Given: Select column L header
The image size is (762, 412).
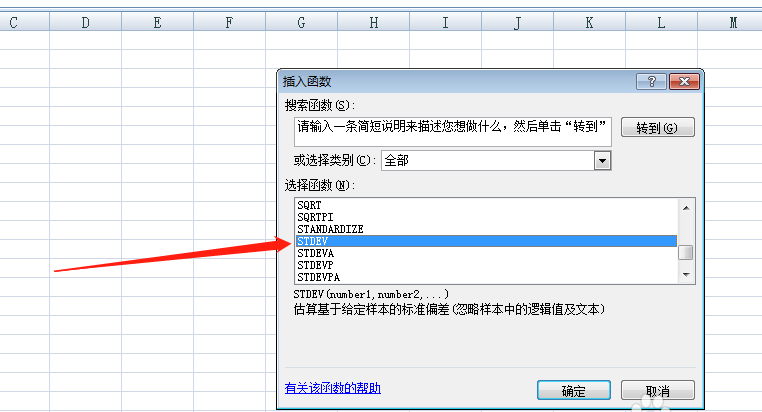Looking at the screenshot, I should coord(661,22).
